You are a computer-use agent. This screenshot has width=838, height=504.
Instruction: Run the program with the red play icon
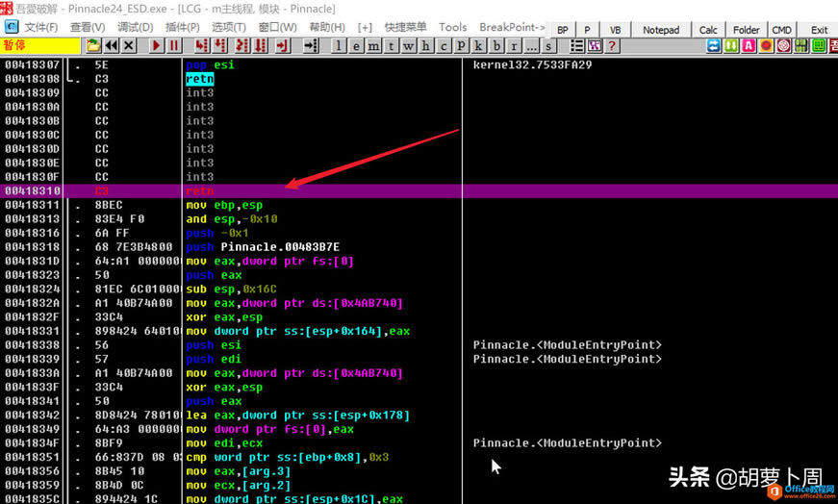[x=156, y=46]
